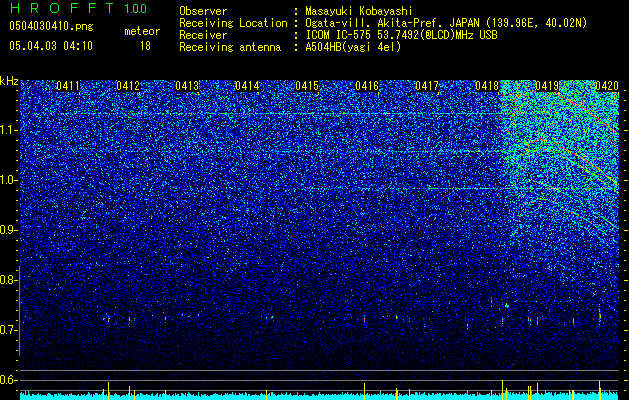629x400 pixels.
Task: Click the 0418 time marker
Action: coord(487,86)
